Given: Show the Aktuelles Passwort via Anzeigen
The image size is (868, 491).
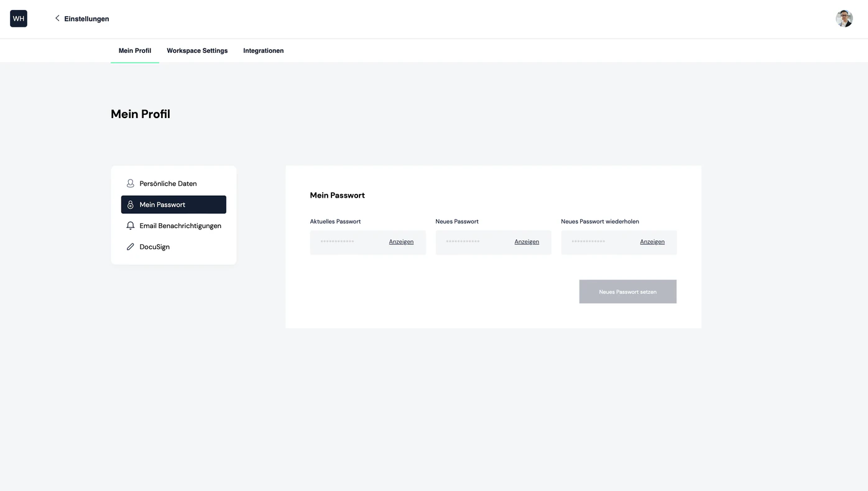Looking at the screenshot, I should tap(401, 242).
